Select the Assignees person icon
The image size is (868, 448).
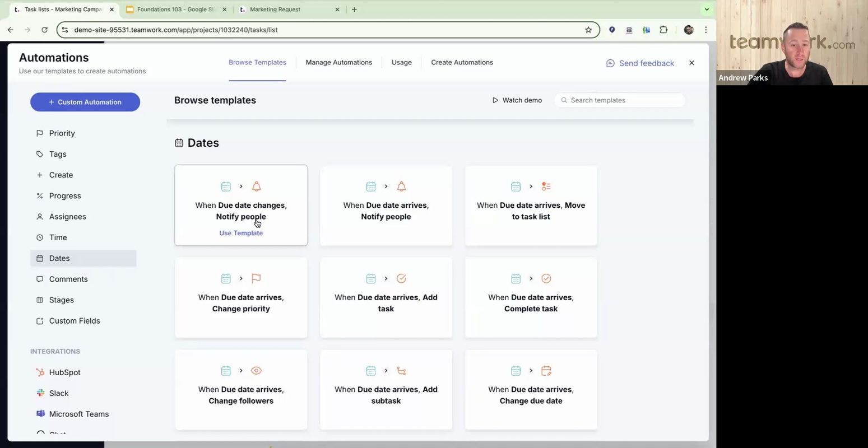click(x=40, y=217)
